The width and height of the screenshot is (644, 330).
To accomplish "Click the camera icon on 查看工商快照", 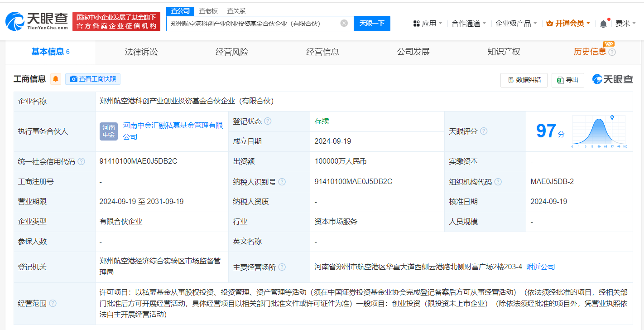I will click(74, 79).
